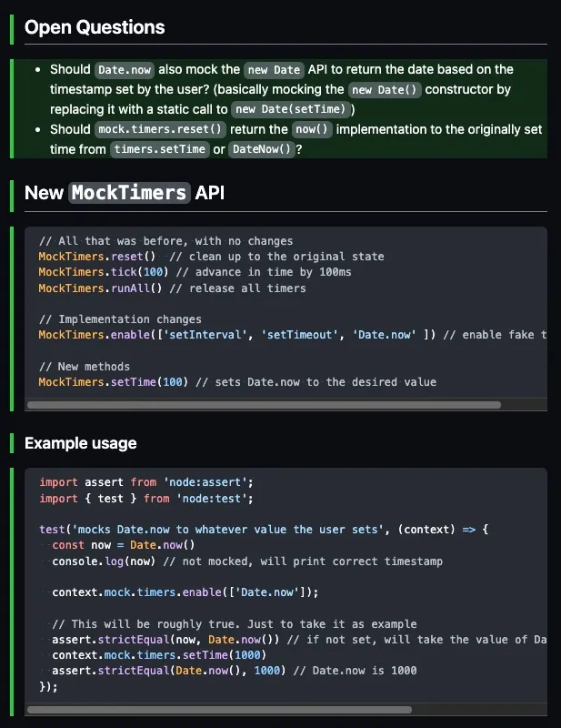Screen dimensions: 561x728
Task: Click the MockTimers.enable code line
Action: (293, 334)
